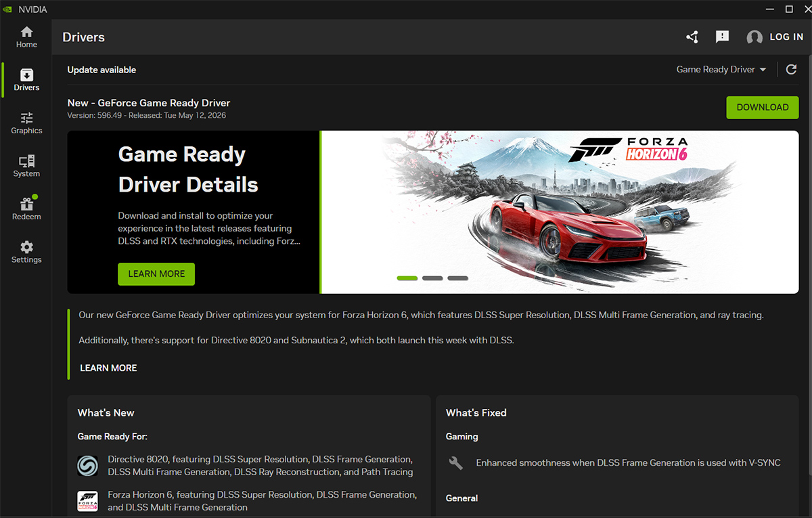Screen dimensions: 812x518
Task: Click 'Enhanced smoothness' V-SYNC fix text
Action: point(629,463)
